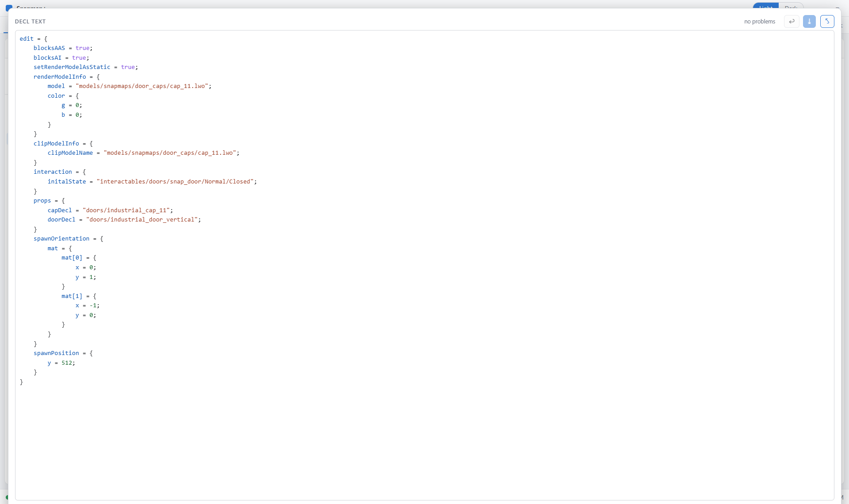Viewport: 849px width, 504px height.
Task: Click the 'spawnPosition = {' line
Action: 63,353
